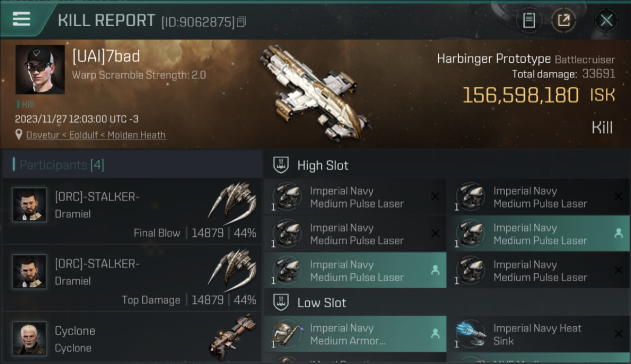View victim 7bad's portrait
Viewport: 631px width, 364px height.
coord(40,69)
